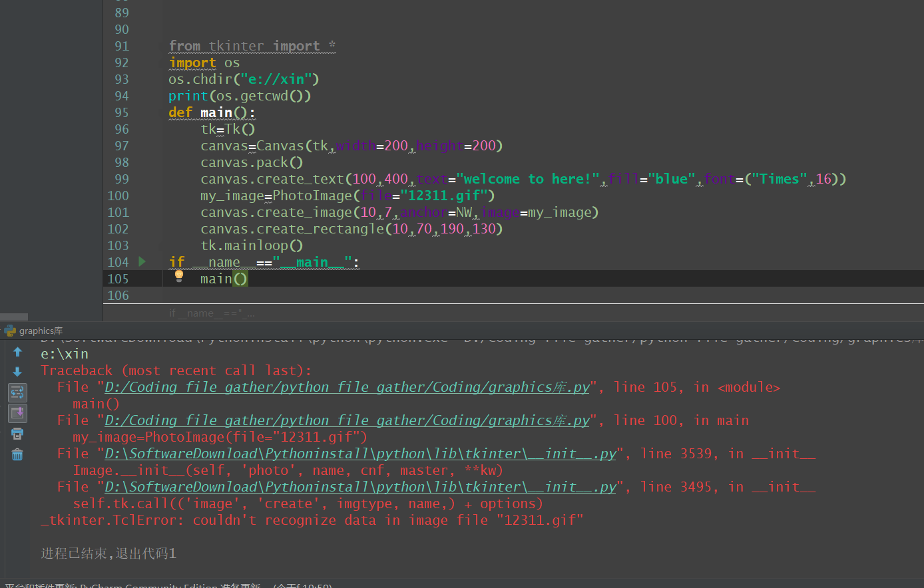Viewport: 924px width, 588px height.
Task: Clear console with the trash icon
Action: pos(17,454)
